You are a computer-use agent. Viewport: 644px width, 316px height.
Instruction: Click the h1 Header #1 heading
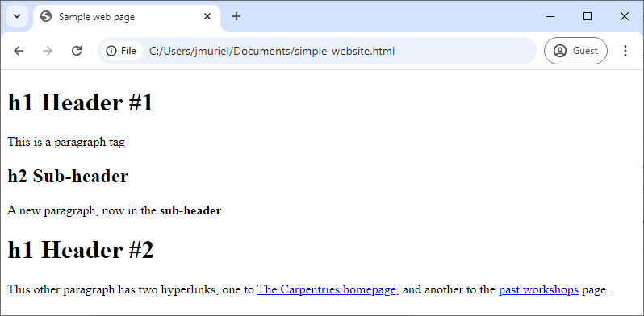click(81, 102)
